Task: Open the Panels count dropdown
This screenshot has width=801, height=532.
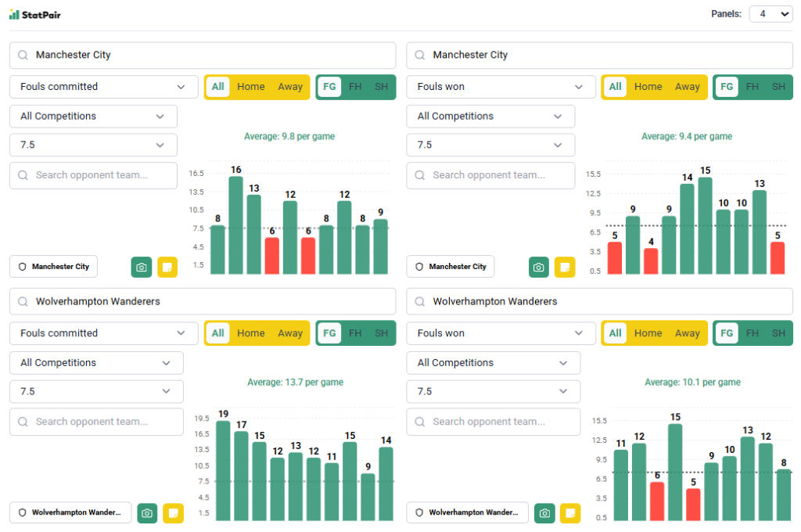Action: click(770, 14)
